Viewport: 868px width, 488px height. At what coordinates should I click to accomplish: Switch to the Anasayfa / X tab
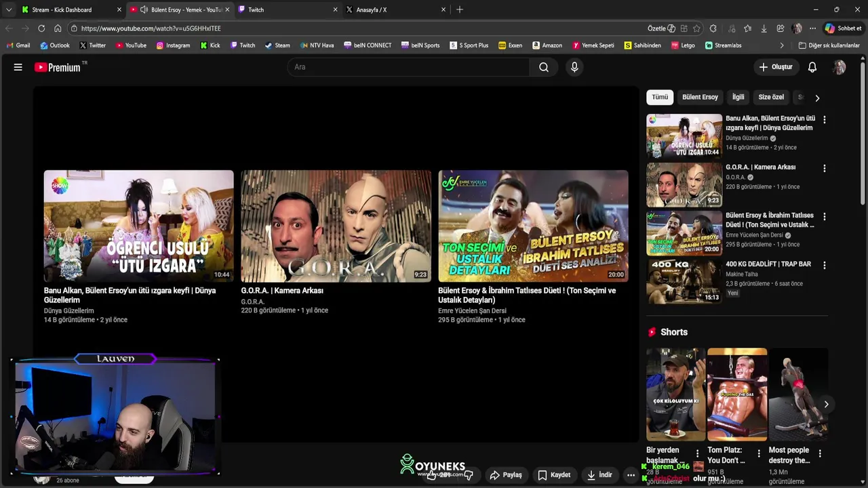click(397, 9)
